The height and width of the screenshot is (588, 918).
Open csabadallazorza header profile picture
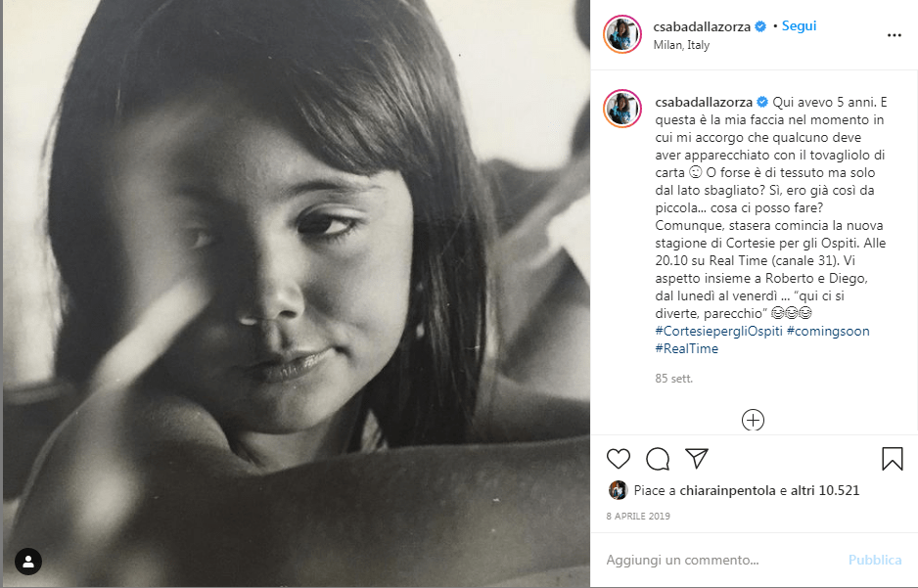pyautogui.click(x=622, y=34)
